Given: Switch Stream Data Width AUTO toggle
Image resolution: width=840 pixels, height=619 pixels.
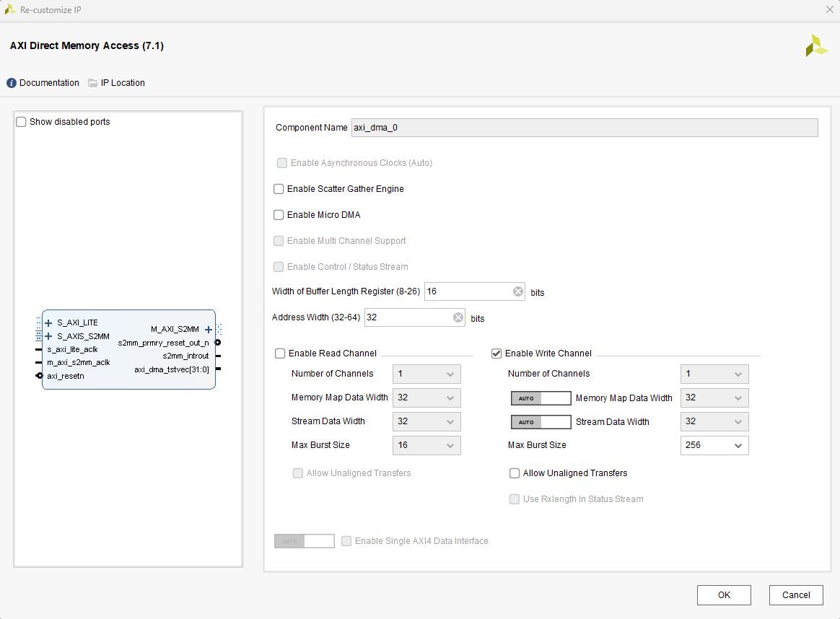Looking at the screenshot, I should 541,422.
